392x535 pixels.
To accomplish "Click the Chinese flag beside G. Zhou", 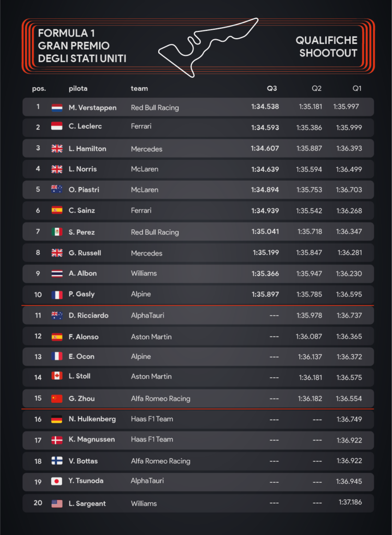I will pyautogui.click(x=57, y=398).
